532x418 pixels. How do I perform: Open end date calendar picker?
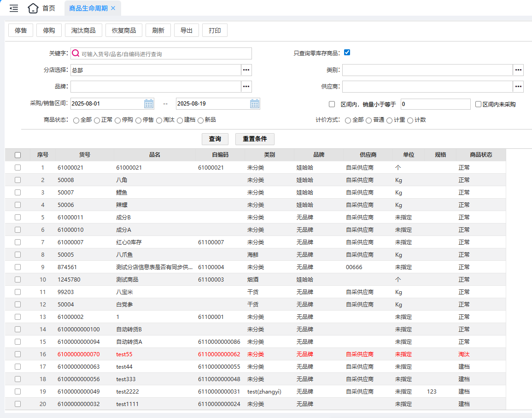point(254,104)
